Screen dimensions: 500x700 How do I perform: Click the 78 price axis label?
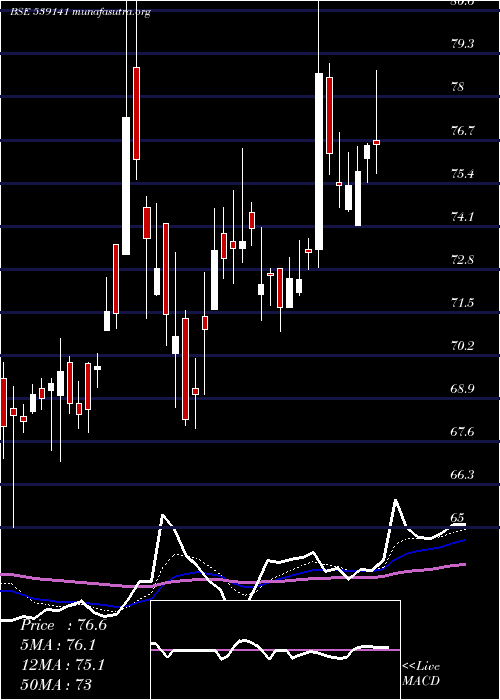point(458,87)
